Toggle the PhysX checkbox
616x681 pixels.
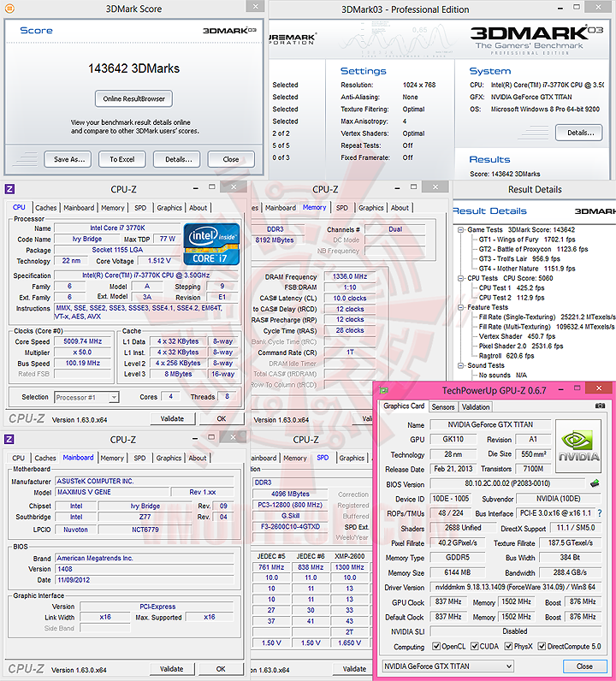click(x=508, y=646)
